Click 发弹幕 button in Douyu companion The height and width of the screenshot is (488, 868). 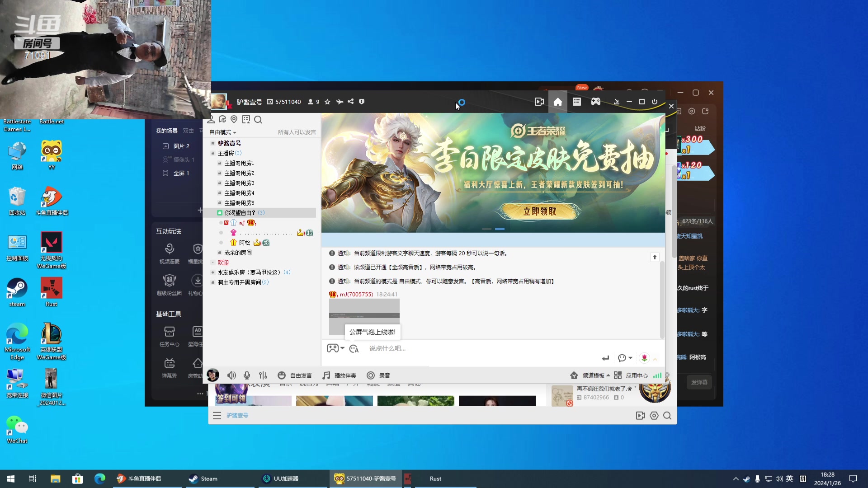699,382
